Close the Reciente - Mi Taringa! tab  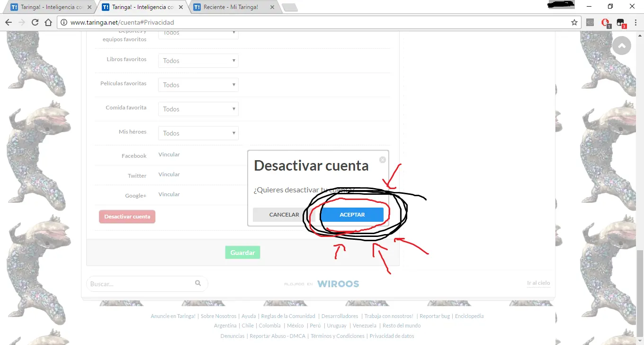coord(272,7)
